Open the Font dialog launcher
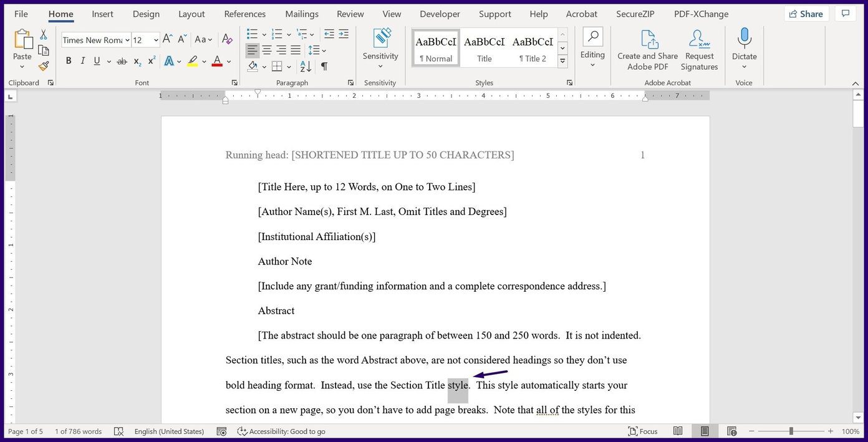The height and width of the screenshot is (442, 868). pyautogui.click(x=234, y=82)
